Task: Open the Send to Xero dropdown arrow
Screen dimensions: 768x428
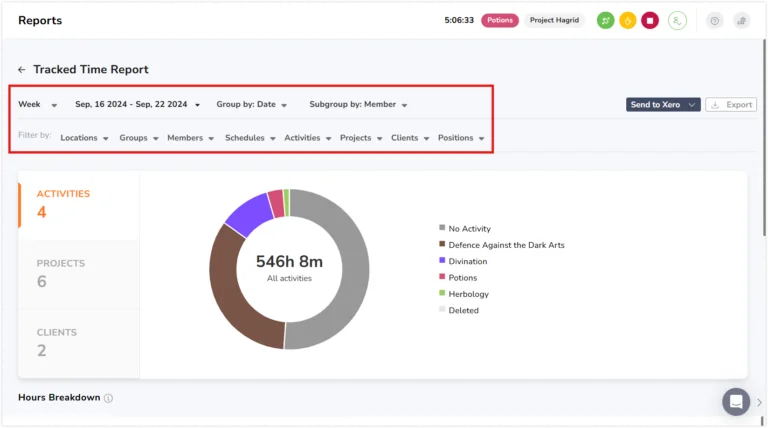Action: pyautogui.click(x=692, y=104)
